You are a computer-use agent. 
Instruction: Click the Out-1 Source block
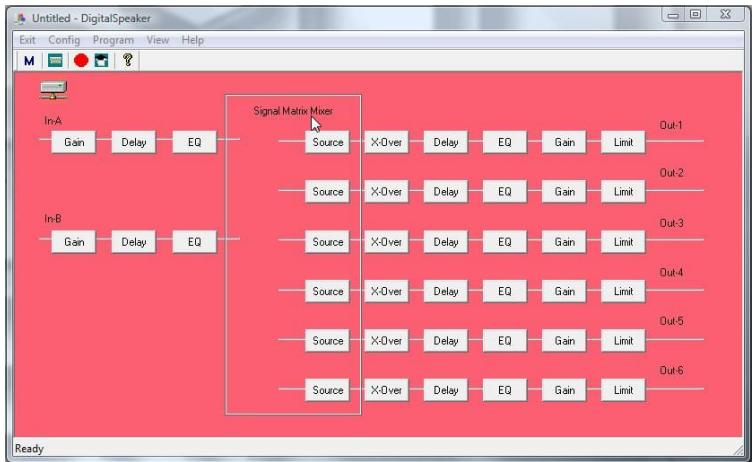328,142
